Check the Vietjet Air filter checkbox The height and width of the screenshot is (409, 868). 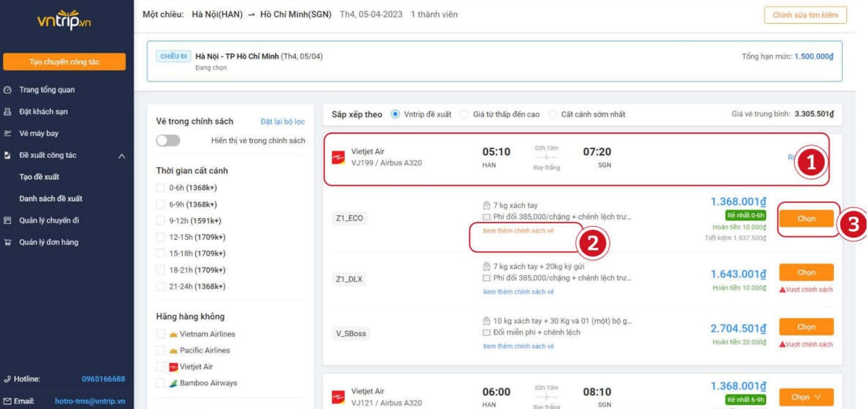coord(160,367)
